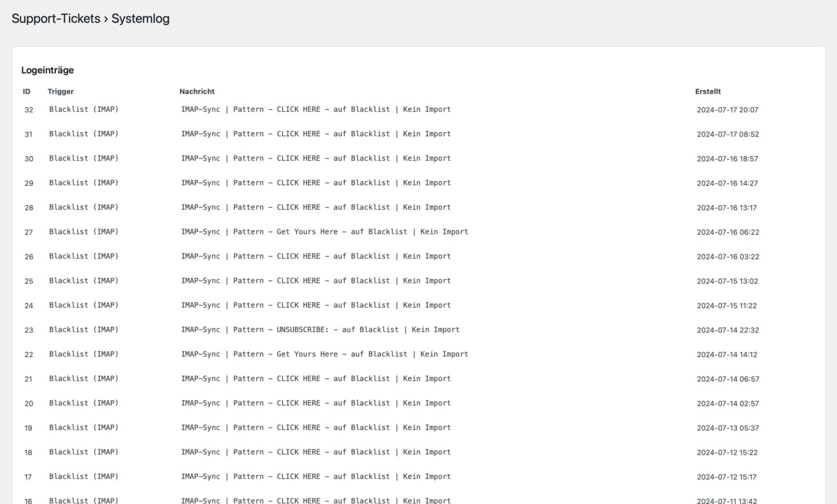The height and width of the screenshot is (504, 837).
Task: Click the timestamp 2024-07-17 08:52
Action: point(728,134)
